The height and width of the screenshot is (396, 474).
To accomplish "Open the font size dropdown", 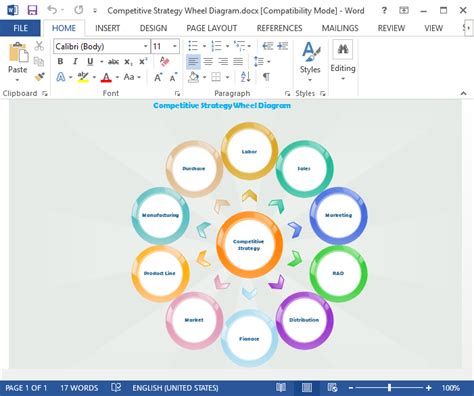I will (x=175, y=46).
